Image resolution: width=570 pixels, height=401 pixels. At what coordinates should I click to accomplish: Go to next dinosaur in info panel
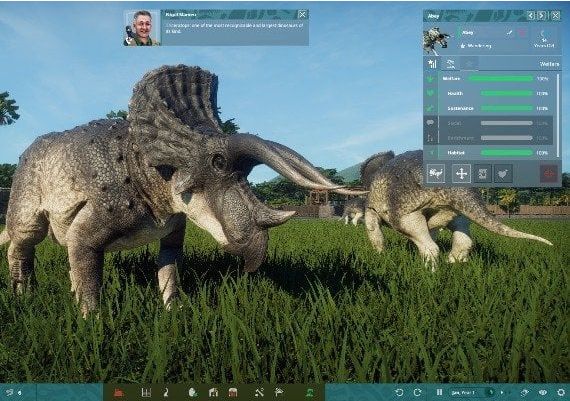point(542,16)
